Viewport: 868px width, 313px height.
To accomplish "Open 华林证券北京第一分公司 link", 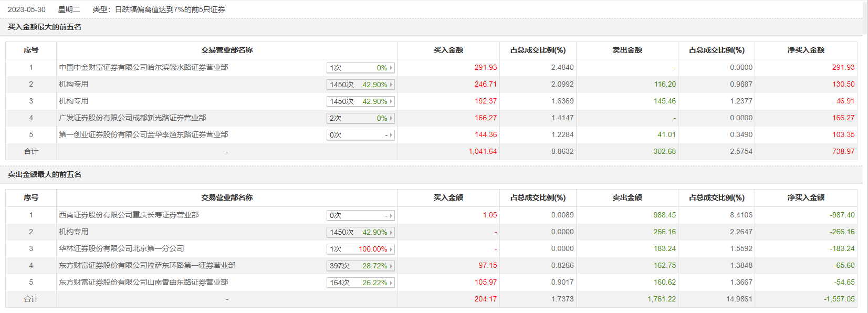I will [x=121, y=248].
